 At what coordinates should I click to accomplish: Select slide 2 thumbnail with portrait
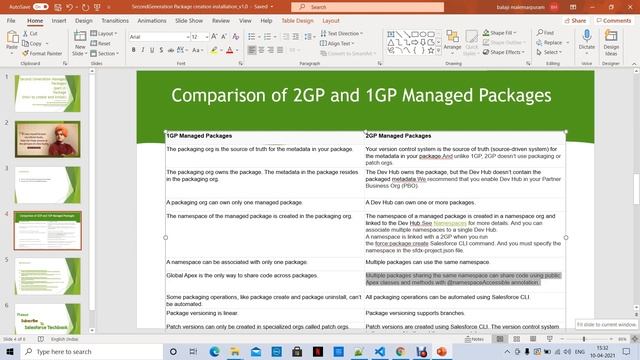point(48,139)
